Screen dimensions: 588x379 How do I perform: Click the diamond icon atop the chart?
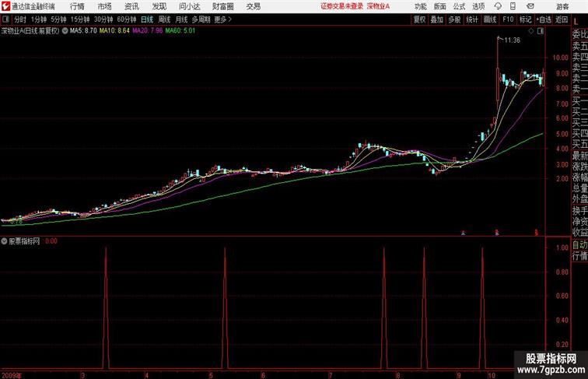tap(531, 31)
